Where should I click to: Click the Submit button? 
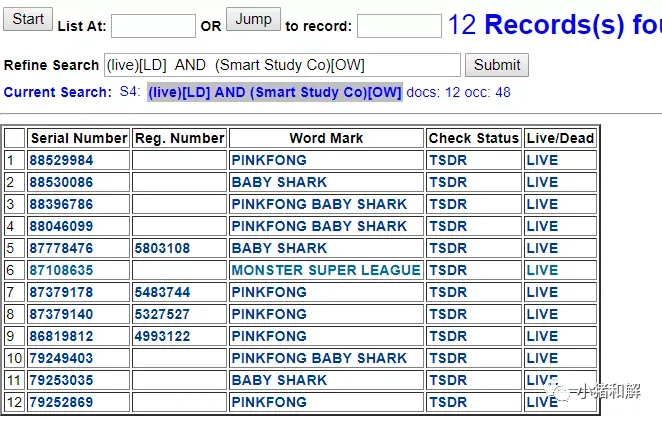pyautogui.click(x=497, y=65)
